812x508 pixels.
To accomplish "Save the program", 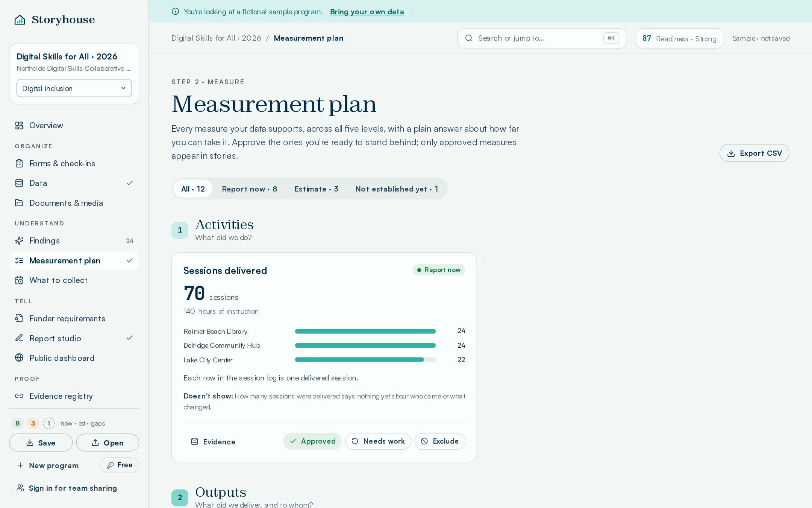I will point(41,443).
